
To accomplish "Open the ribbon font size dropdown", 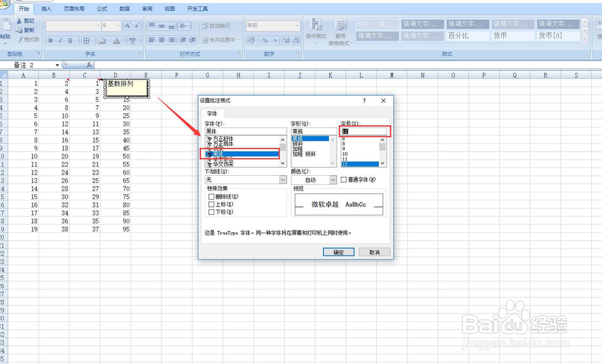I will click(118, 26).
